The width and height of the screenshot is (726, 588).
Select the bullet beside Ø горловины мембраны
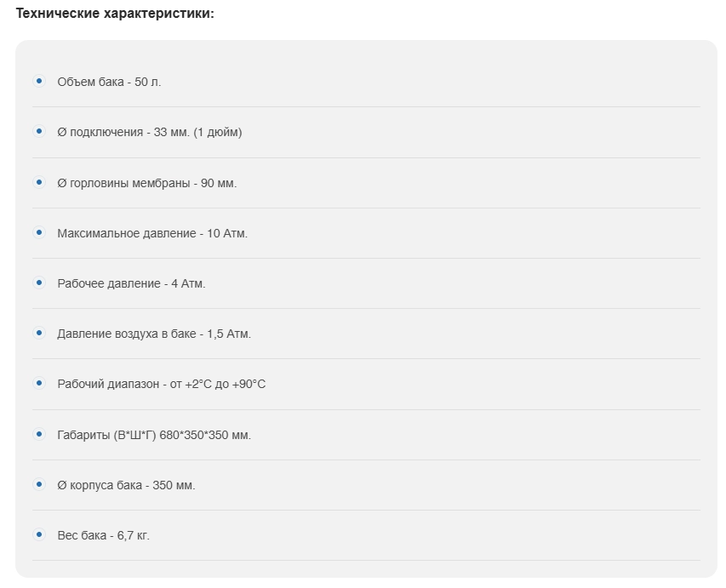(x=39, y=182)
